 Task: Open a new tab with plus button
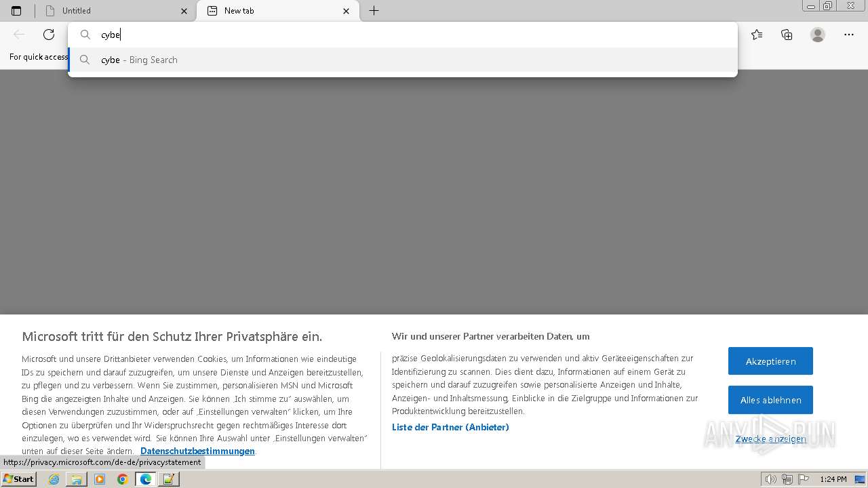[x=374, y=11]
